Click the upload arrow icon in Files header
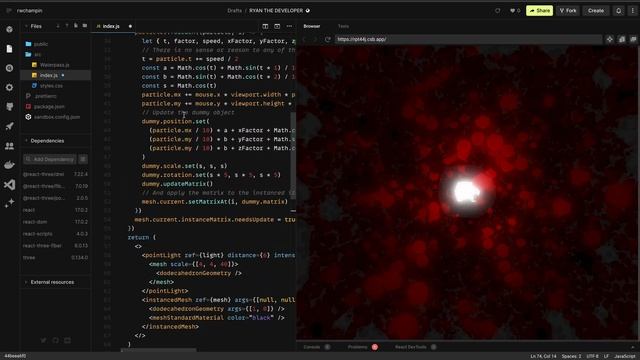Image resolution: width=640 pixels, height=360 pixels. (67, 26)
